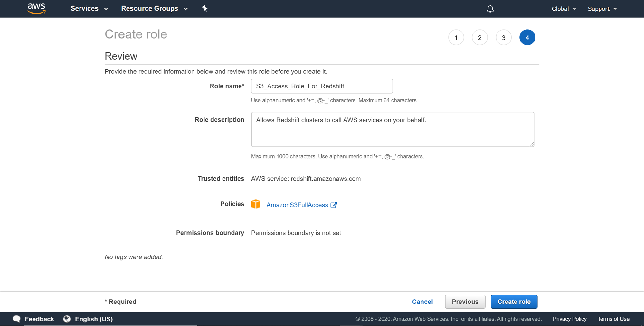Go to wizard step 1
The height and width of the screenshot is (326, 644).
[x=456, y=38]
